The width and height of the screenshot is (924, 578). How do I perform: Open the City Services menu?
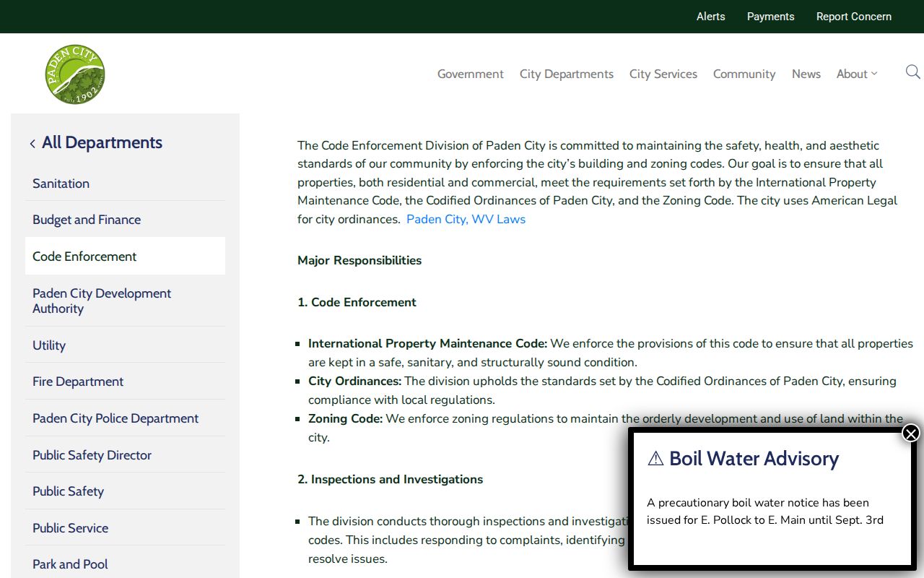(663, 74)
